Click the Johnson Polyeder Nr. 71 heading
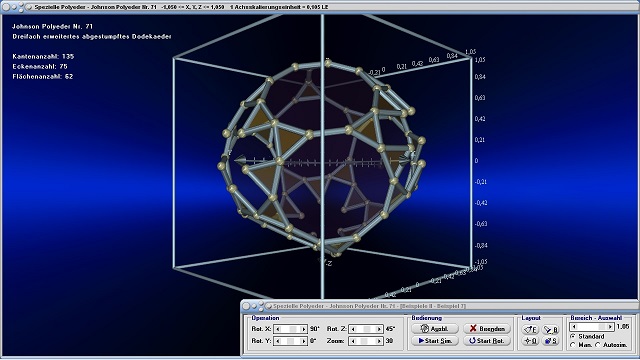640x360 pixels. tap(53, 26)
